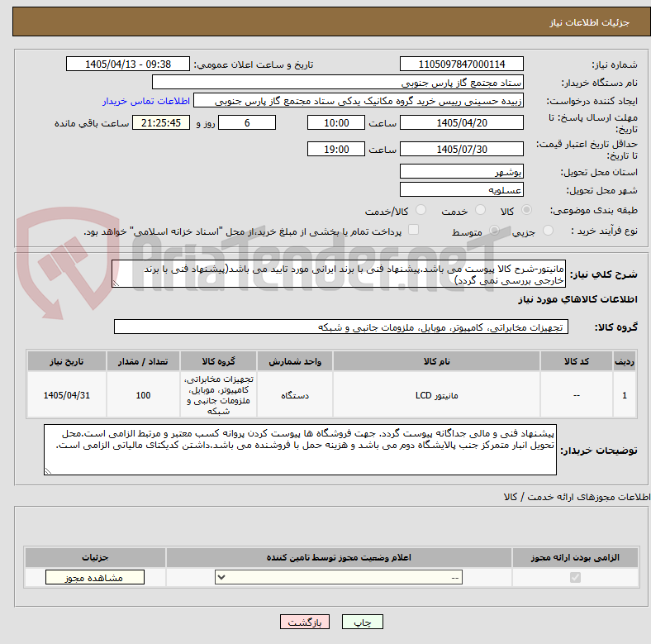Click the شماره نیاز number field

[x=461, y=64]
